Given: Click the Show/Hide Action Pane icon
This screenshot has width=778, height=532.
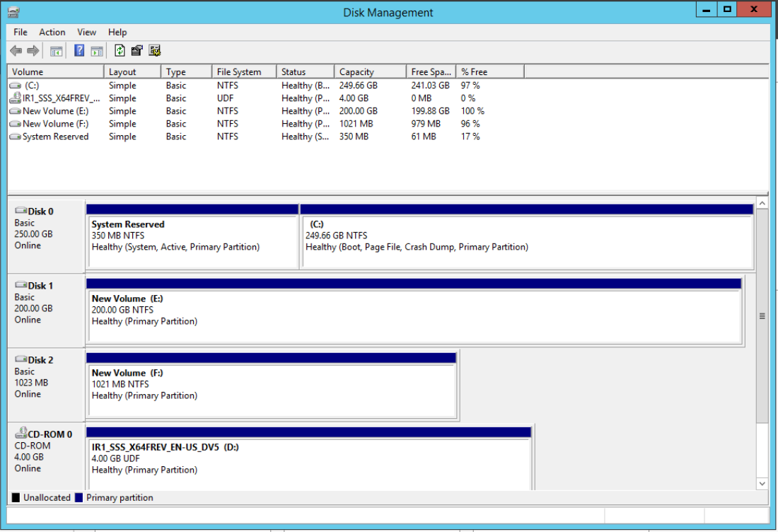Looking at the screenshot, I should pos(97,51).
